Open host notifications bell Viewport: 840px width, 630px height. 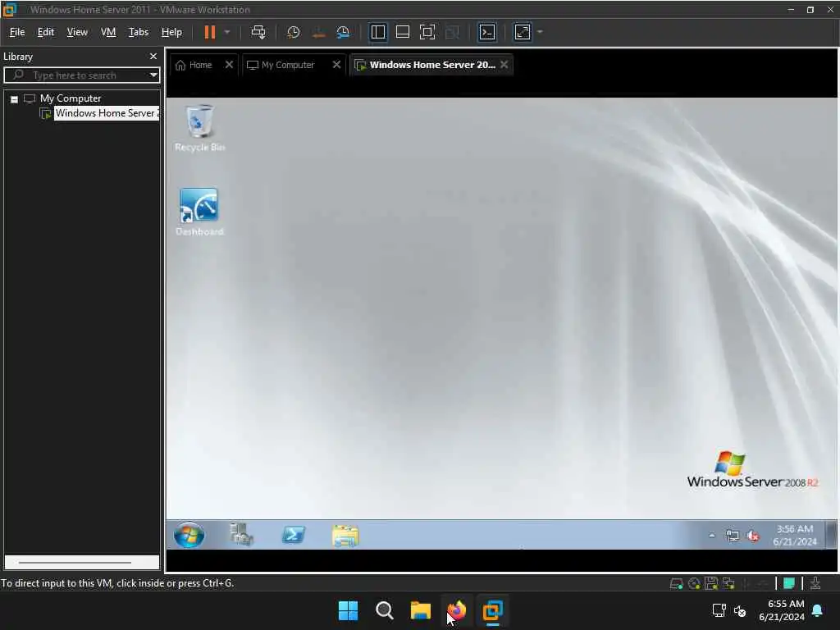point(818,610)
